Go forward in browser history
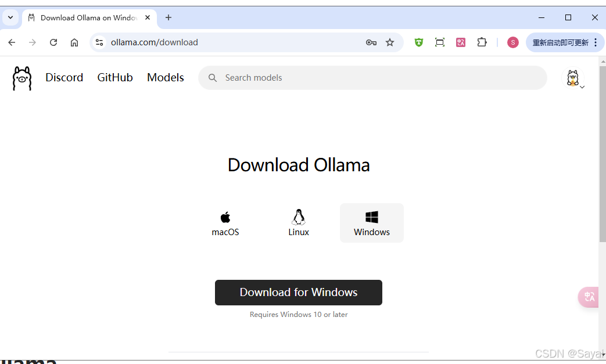The width and height of the screenshot is (606, 364). [33, 42]
